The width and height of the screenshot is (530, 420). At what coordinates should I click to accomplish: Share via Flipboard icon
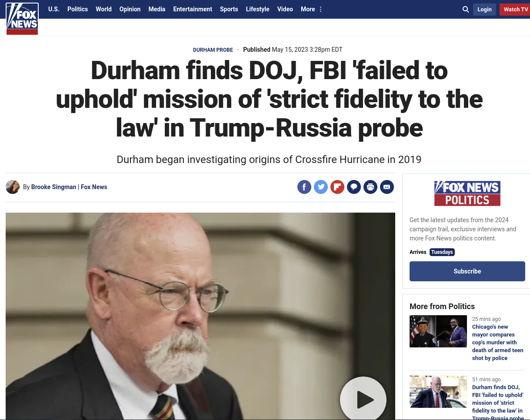(x=337, y=187)
